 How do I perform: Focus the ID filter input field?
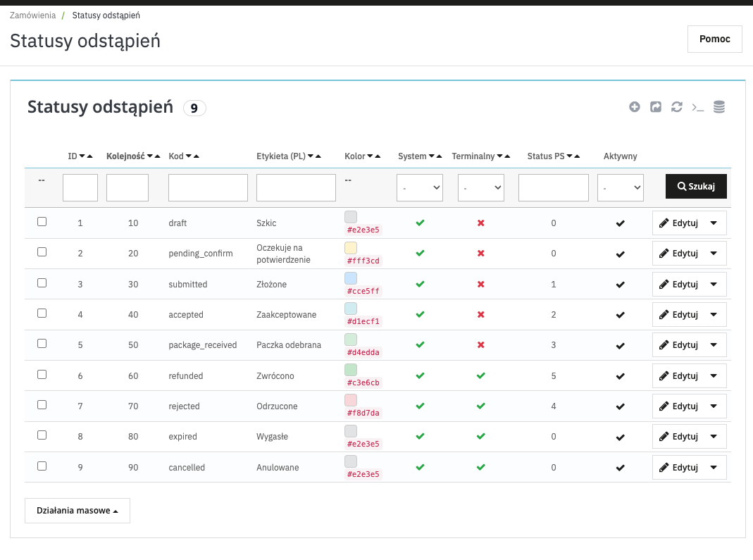(80, 187)
